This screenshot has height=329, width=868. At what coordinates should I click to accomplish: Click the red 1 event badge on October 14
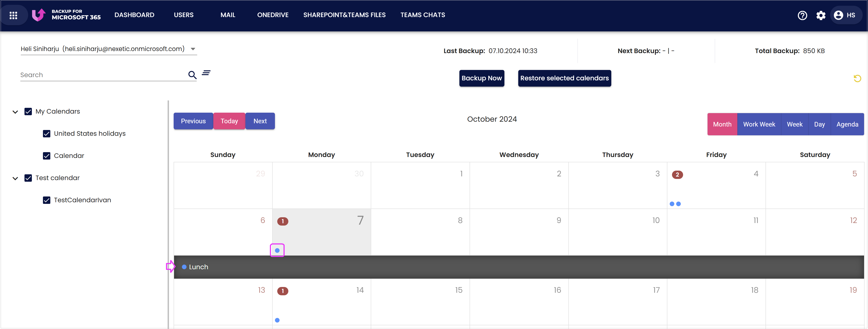pyautogui.click(x=283, y=291)
